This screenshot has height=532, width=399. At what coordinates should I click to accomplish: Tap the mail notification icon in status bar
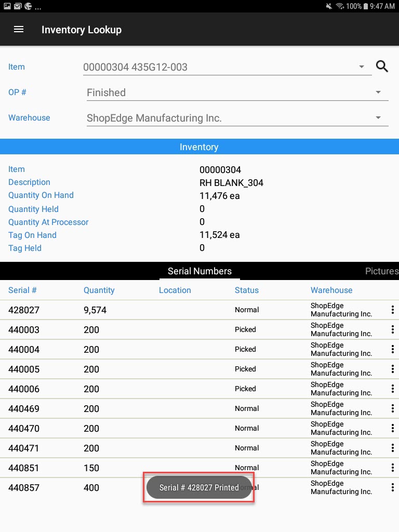pyautogui.click(x=18, y=6)
